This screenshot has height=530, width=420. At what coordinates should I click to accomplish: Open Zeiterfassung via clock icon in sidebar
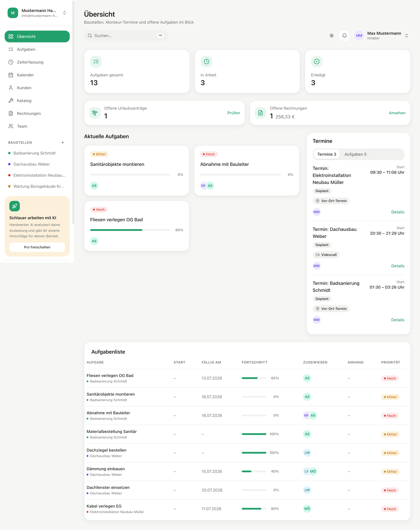pyautogui.click(x=11, y=62)
